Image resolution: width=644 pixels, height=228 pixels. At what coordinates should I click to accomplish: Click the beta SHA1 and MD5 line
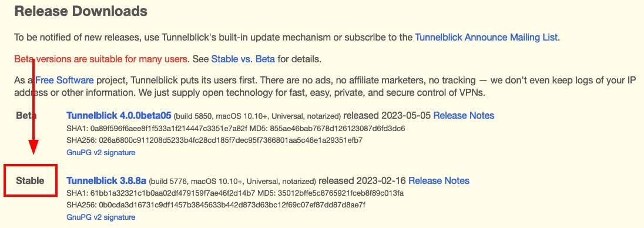pos(236,129)
